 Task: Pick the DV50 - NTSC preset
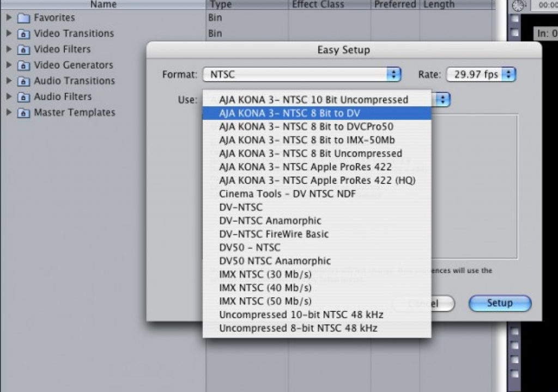click(x=317, y=248)
